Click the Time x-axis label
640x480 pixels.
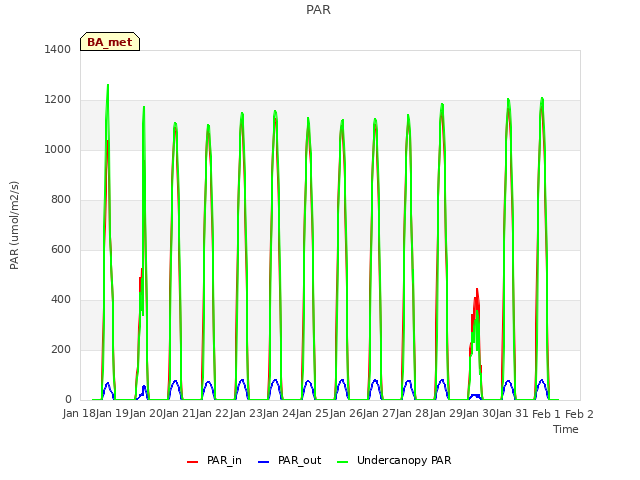pyautogui.click(x=566, y=429)
